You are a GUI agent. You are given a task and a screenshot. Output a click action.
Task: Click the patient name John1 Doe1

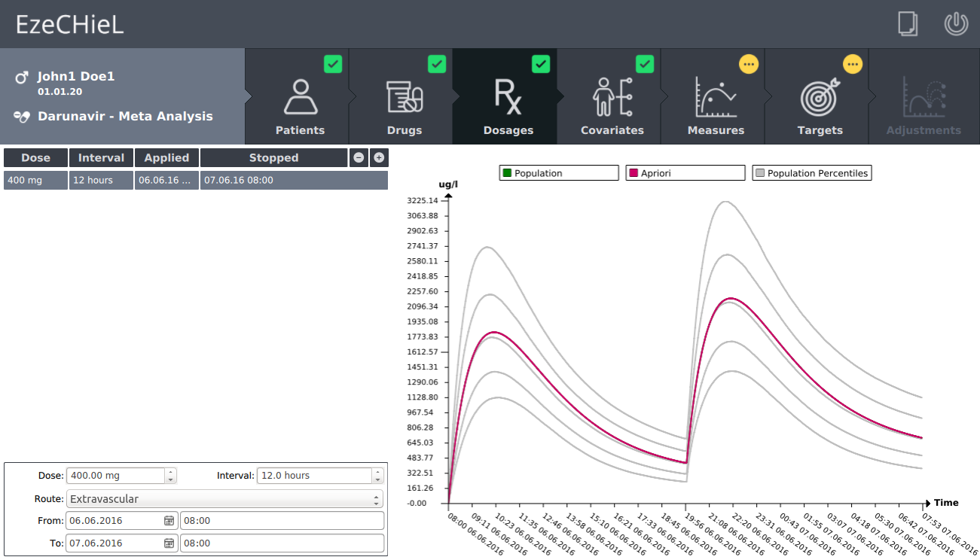coord(76,77)
